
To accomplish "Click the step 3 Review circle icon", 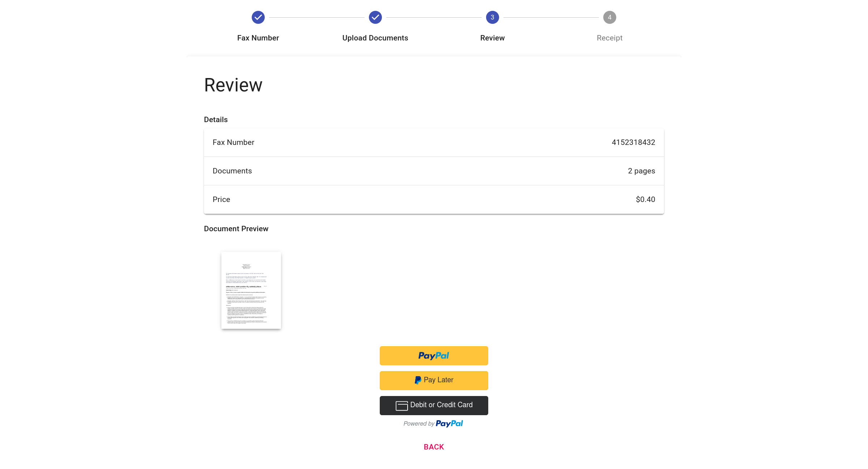I will point(492,17).
